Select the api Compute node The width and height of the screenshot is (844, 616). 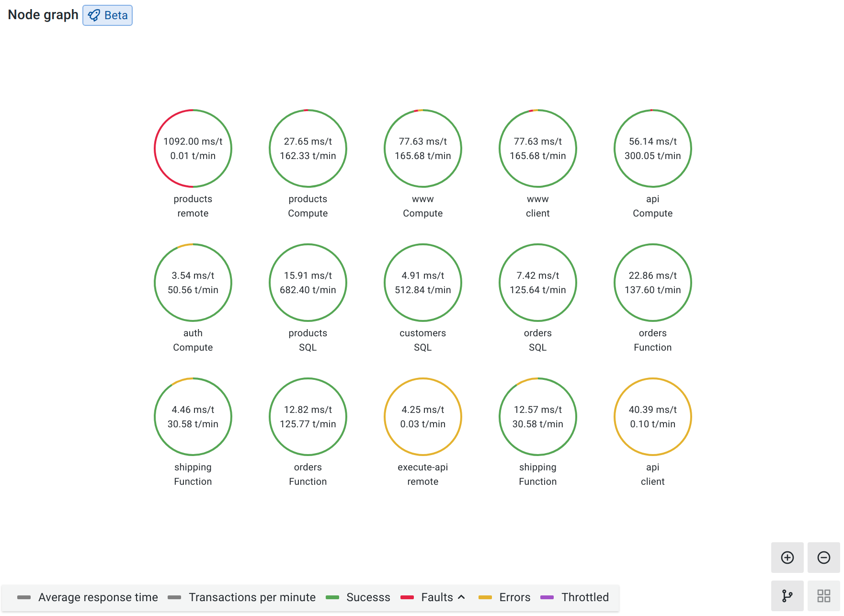click(653, 148)
